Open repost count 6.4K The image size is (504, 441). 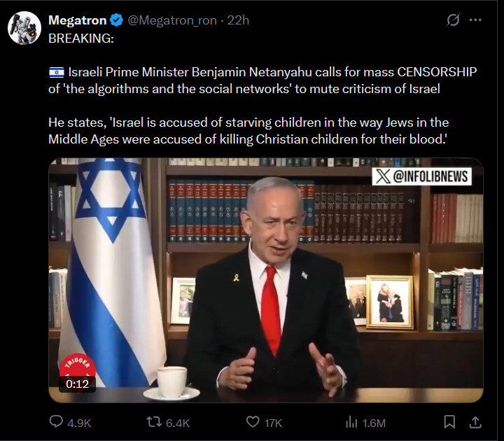click(178, 423)
